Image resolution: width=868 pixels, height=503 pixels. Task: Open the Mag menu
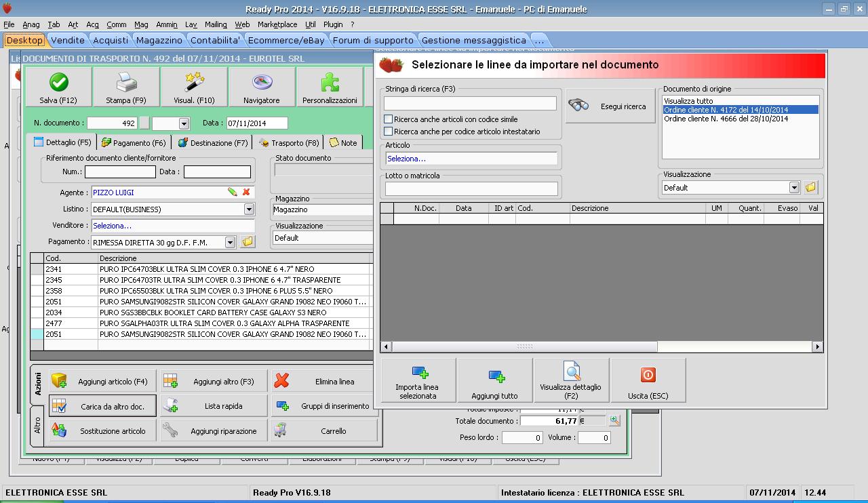click(141, 24)
